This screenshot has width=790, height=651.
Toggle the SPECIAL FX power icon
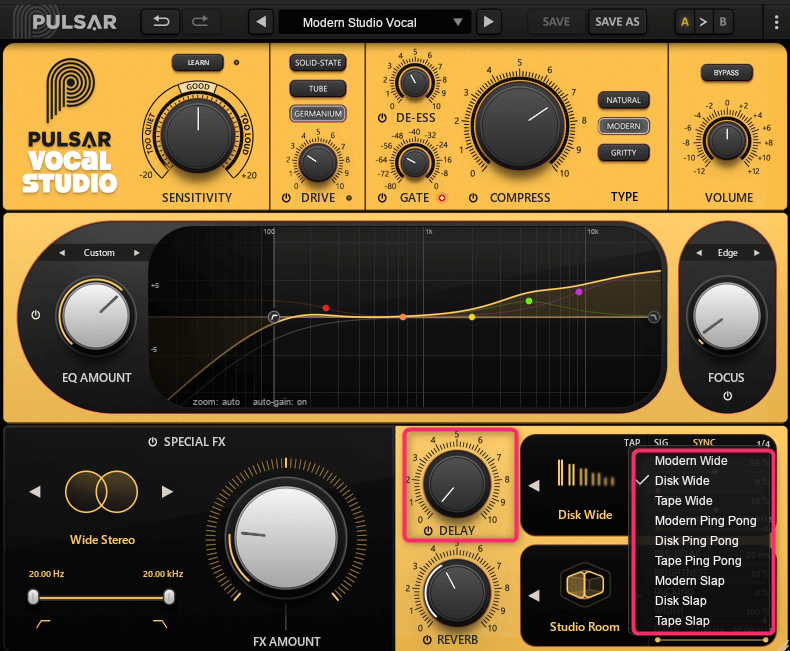coord(152,442)
